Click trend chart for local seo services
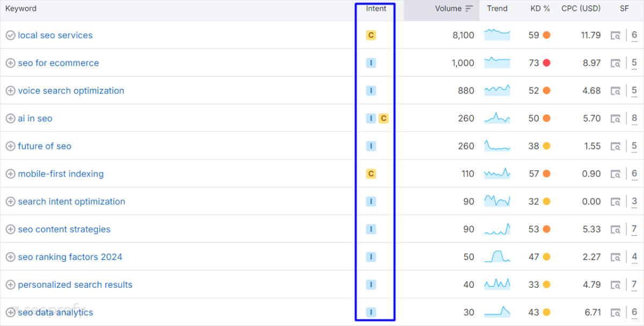Screen dimensions: 644x326 497,35
